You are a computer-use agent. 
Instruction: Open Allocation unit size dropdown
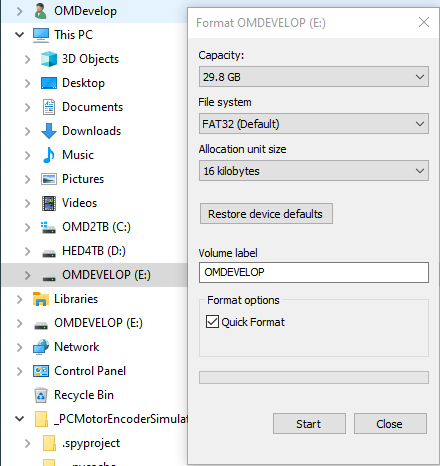coord(314,171)
